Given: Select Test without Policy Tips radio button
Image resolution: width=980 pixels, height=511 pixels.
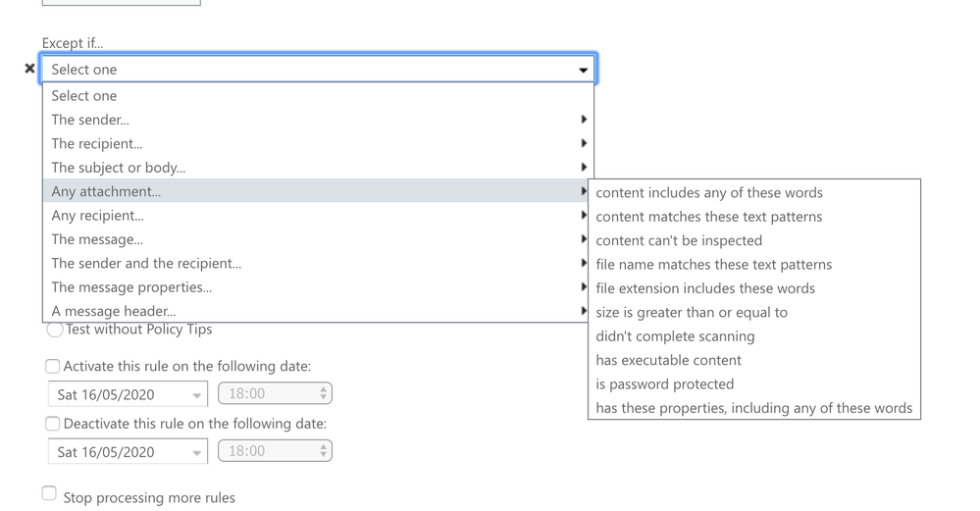Looking at the screenshot, I should 55,330.
